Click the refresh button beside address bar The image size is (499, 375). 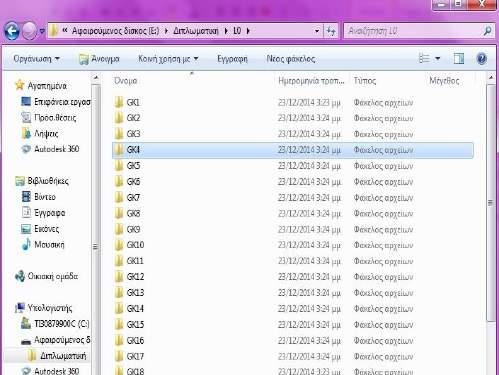[x=331, y=31]
